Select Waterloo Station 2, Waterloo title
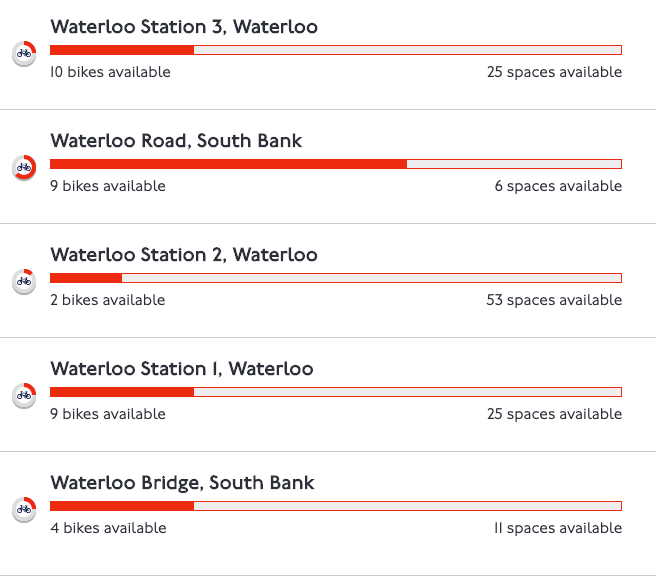The image size is (656, 586). [184, 255]
